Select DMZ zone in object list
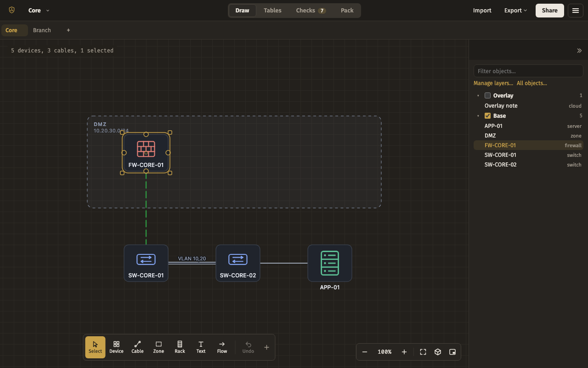Viewport: 588px width, 368px height. click(528, 136)
